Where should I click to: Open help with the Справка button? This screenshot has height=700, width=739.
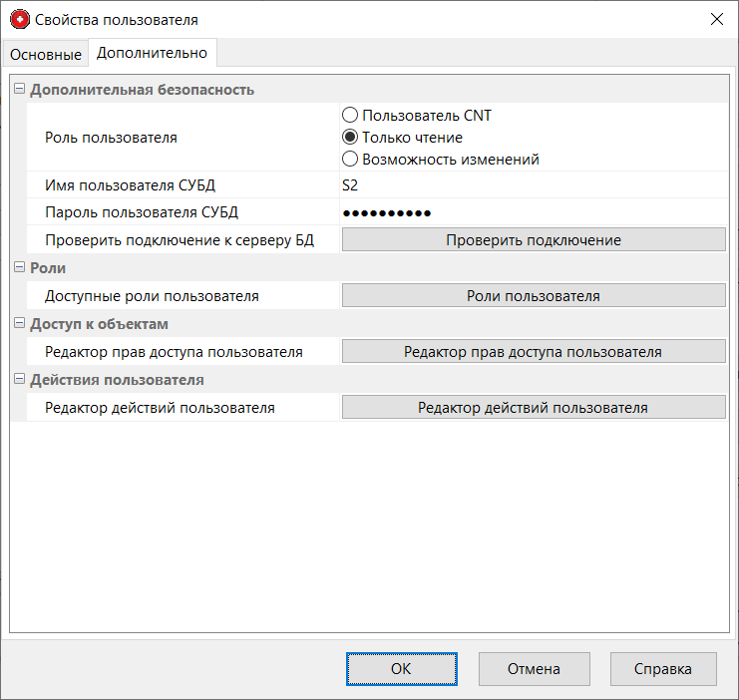pyautogui.click(x=662, y=669)
